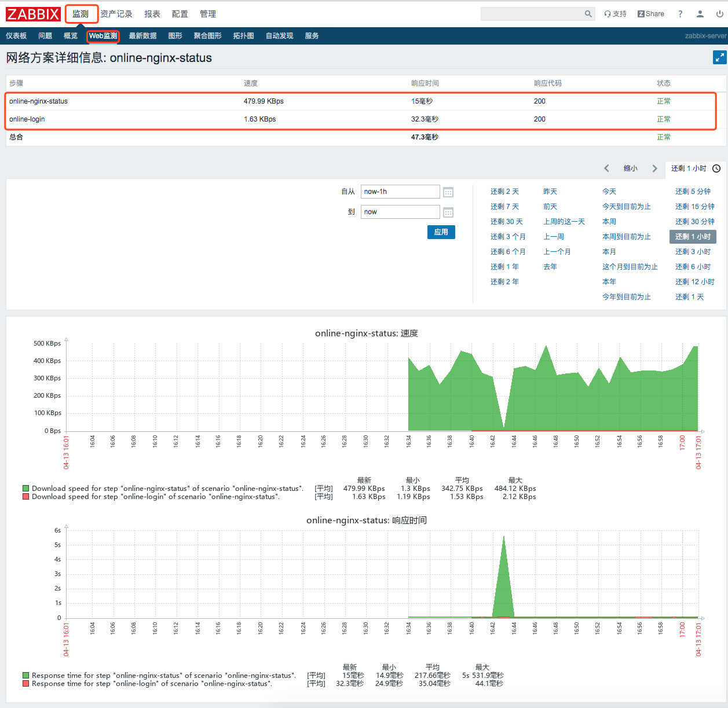
Task: Open calendar picker for 自从 field
Action: click(448, 192)
